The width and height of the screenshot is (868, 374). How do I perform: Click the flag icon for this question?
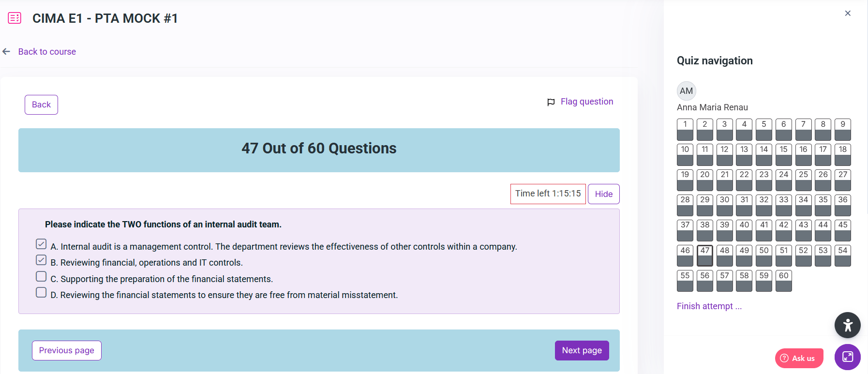pyautogui.click(x=551, y=102)
